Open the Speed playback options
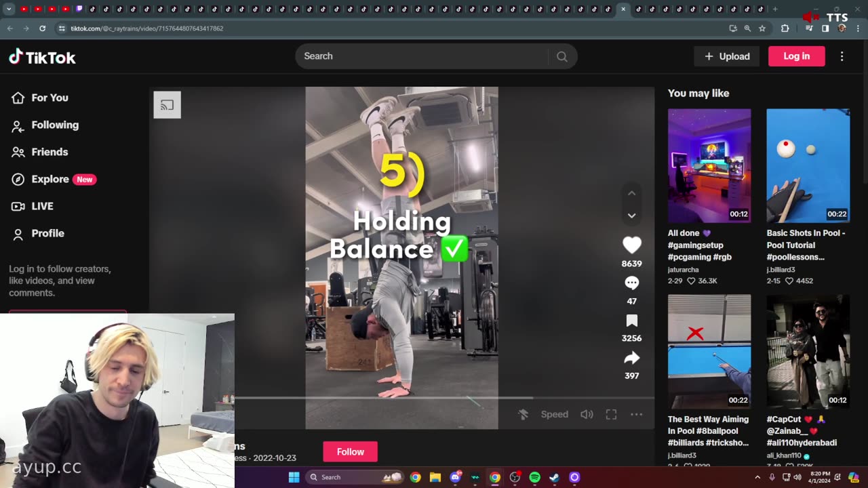Screen dimensions: 868x488 [x=554, y=414]
